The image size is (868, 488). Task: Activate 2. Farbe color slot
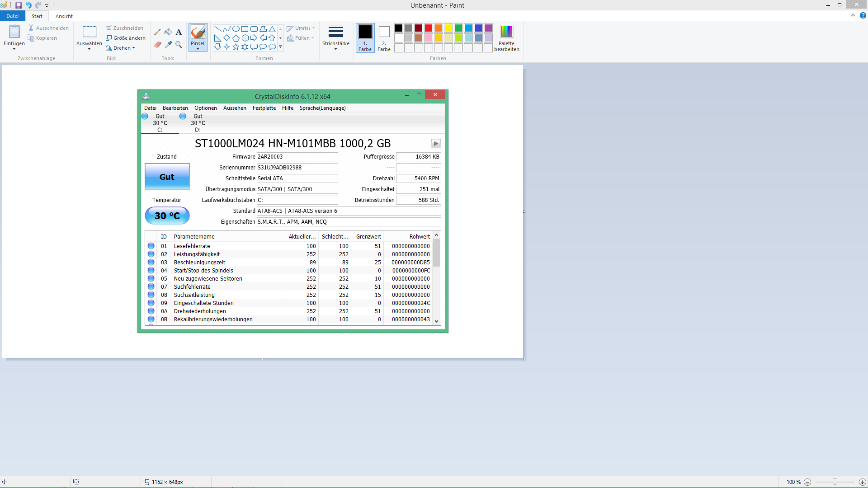pos(384,38)
